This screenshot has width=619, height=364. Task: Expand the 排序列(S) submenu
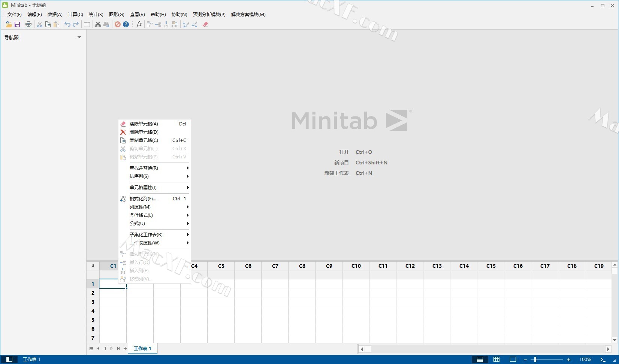(x=155, y=176)
